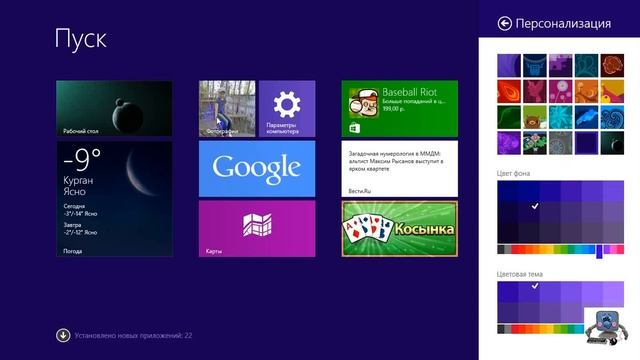Select the checked Цвет фона swatch
Image resolution: width=640 pixels, height=360 pixels.
coord(529,212)
